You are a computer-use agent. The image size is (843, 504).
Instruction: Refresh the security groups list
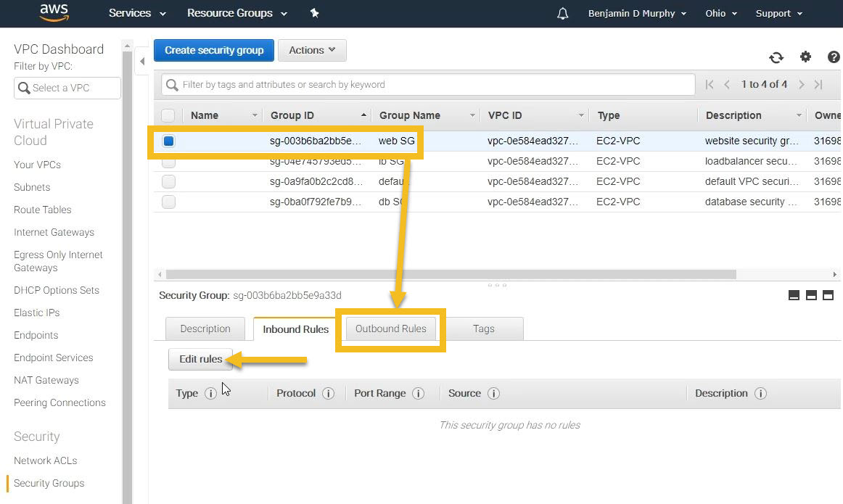coord(776,57)
